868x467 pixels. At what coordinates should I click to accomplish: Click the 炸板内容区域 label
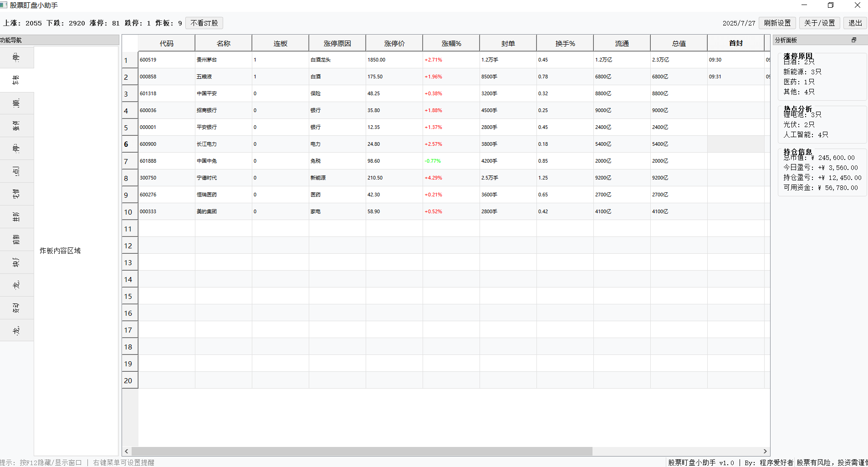(x=60, y=251)
